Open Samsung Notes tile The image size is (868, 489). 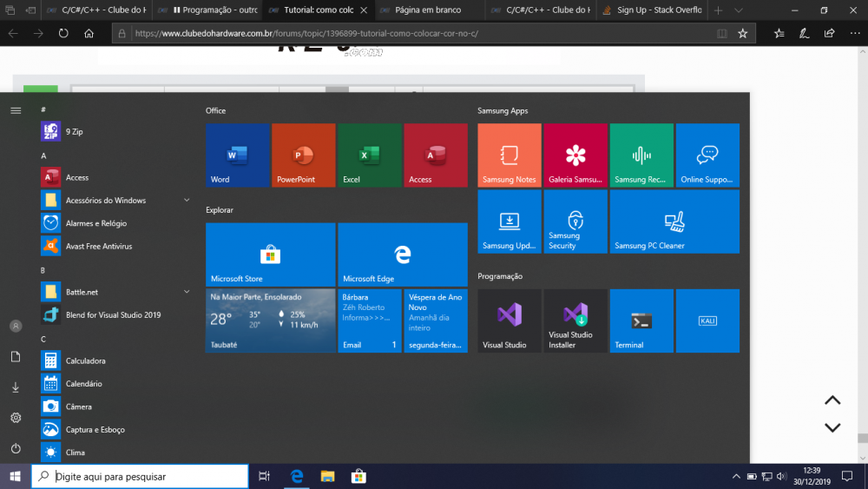click(x=510, y=155)
